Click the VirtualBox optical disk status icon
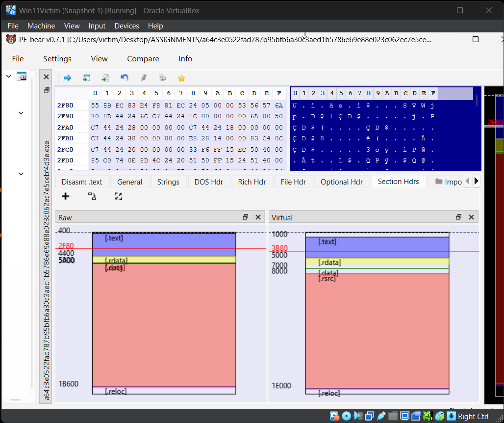 [347, 416]
